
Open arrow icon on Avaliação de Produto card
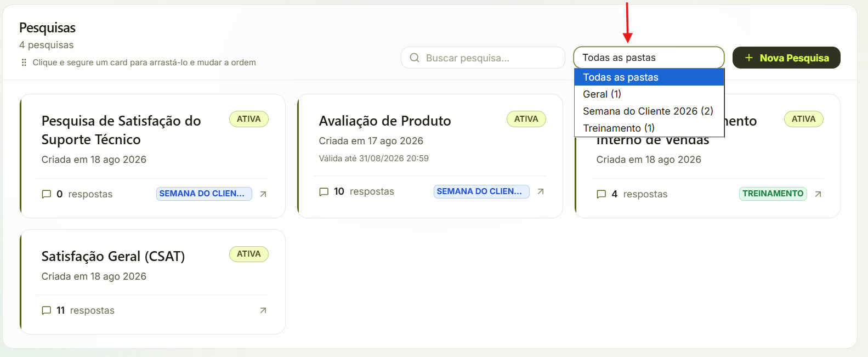[x=541, y=191]
